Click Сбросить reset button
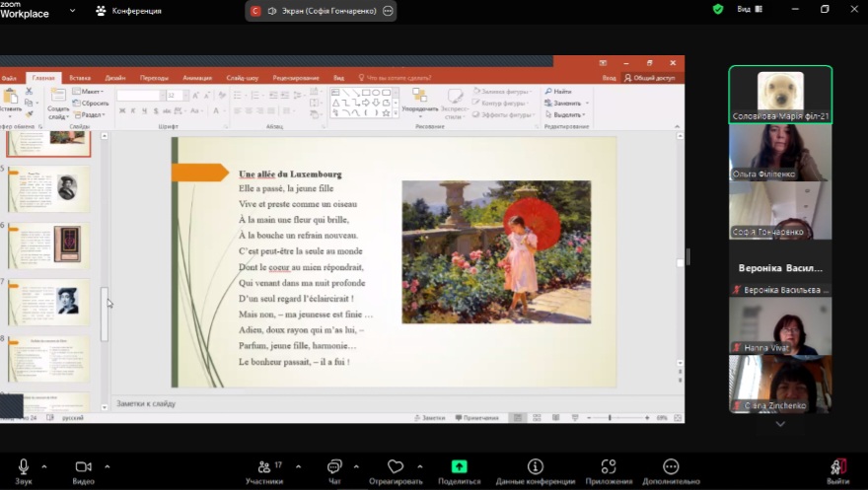The height and width of the screenshot is (490, 868). 91,104
